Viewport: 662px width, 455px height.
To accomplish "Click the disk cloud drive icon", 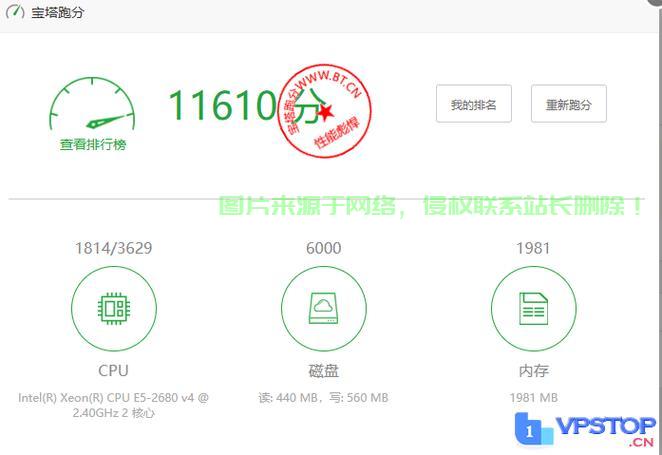I will click(x=323, y=309).
